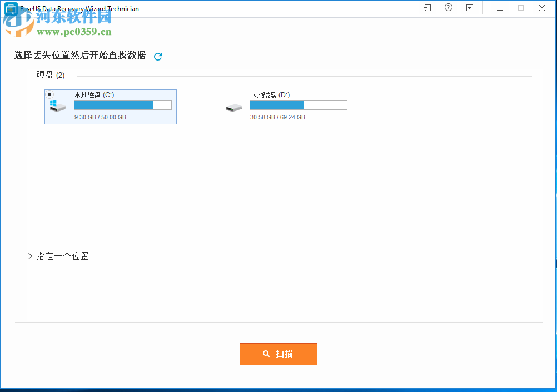Click the drive icon beside 本地磁盘 (D:)
The height and width of the screenshot is (392, 557).
coord(233,108)
